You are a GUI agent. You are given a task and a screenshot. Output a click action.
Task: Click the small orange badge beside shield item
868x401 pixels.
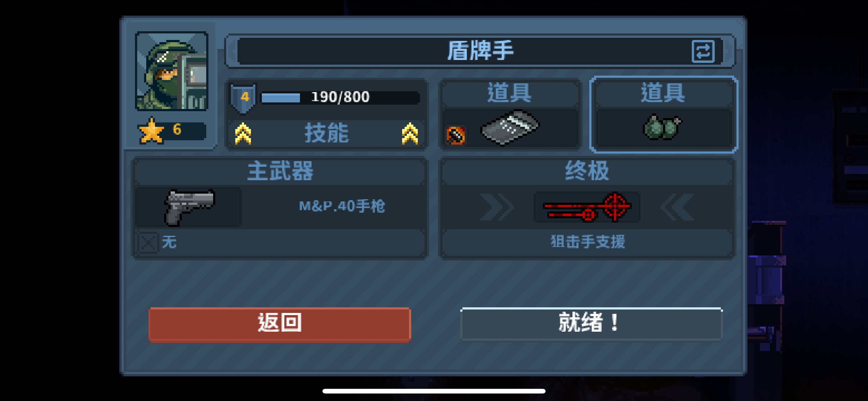[456, 135]
